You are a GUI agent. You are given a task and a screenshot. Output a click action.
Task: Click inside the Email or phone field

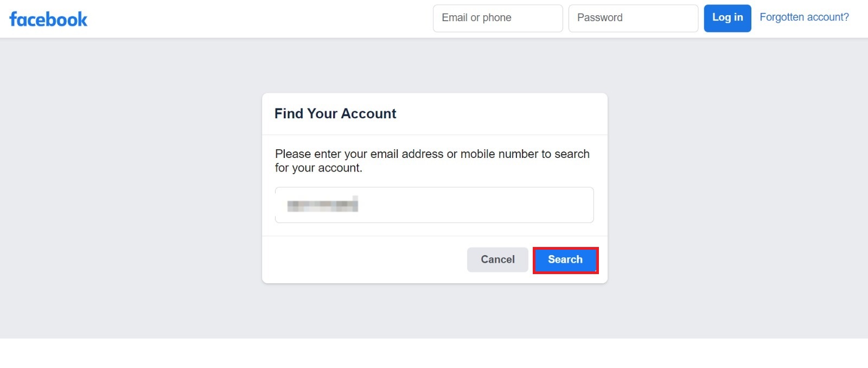coord(497,18)
